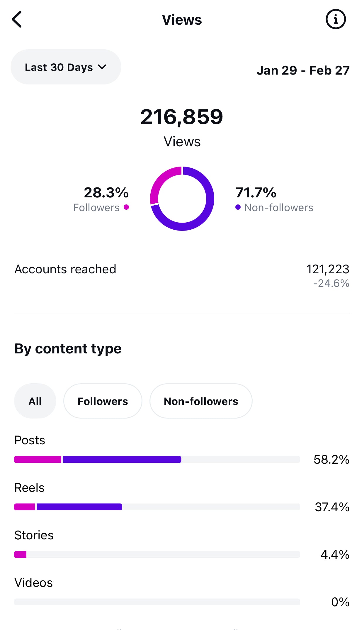The height and width of the screenshot is (630, 364).
Task: Click the Videos progress bar
Action: (x=157, y=602)
